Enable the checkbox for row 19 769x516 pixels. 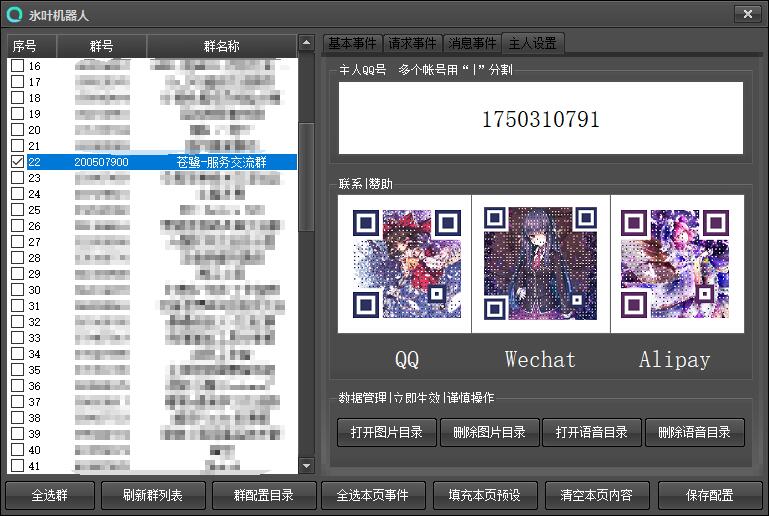(x=18, y=114)
